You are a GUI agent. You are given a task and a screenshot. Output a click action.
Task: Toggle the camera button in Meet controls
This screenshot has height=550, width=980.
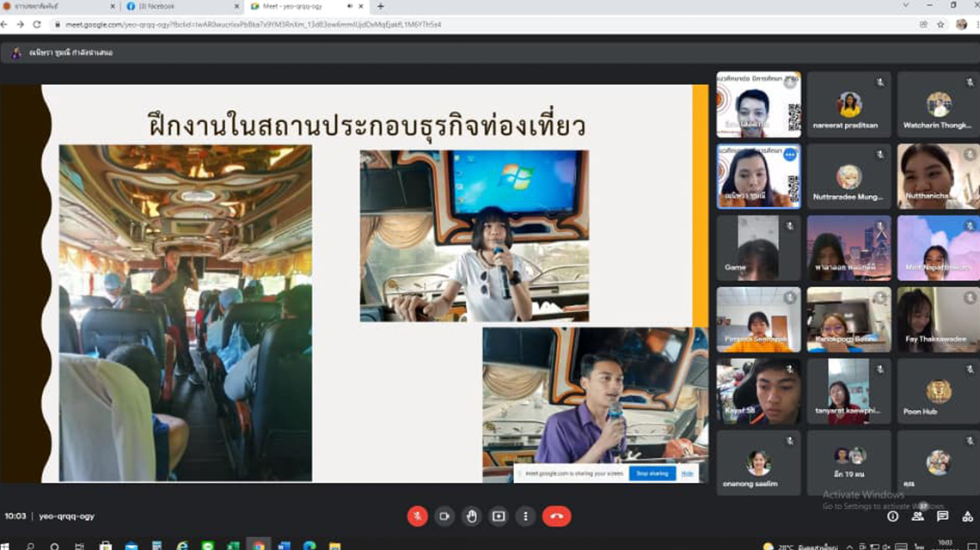pos(444,516)
